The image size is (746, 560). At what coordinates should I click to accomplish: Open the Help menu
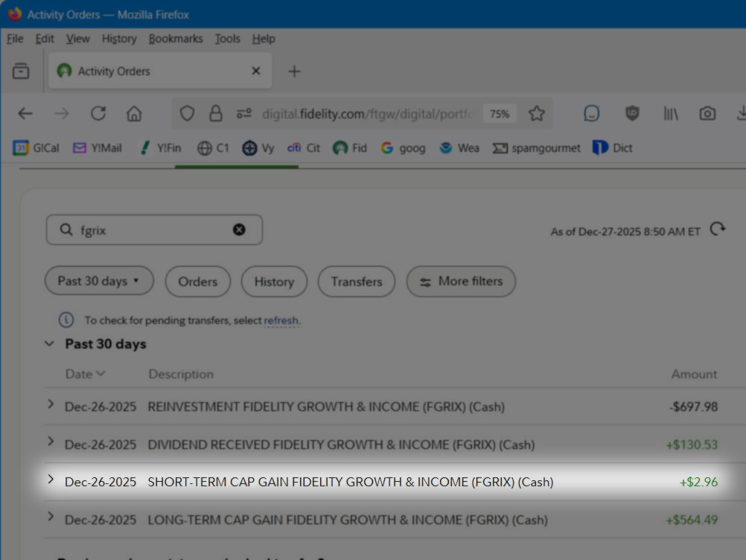[x=264, y=39]
